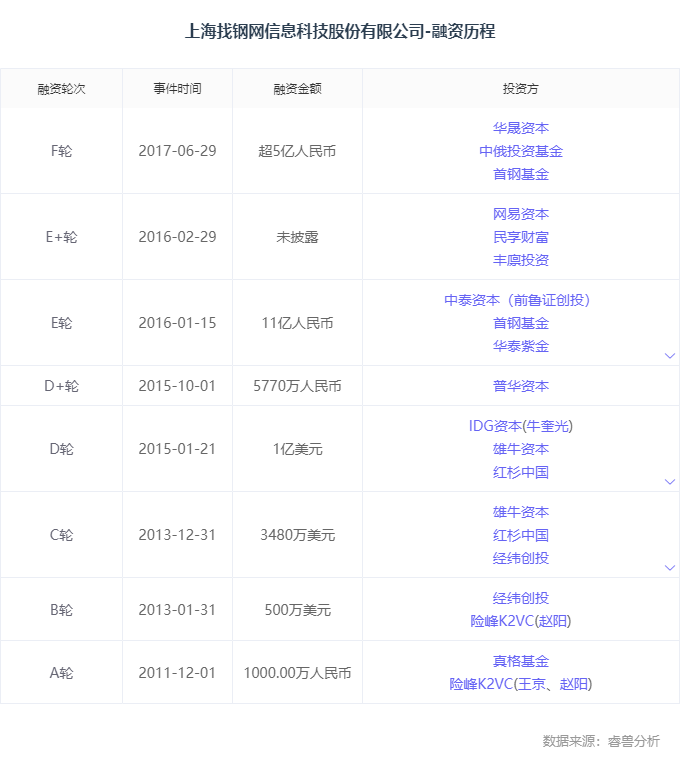
Task: Expand the E轮 investor list chevron
Action: (670, 356)
